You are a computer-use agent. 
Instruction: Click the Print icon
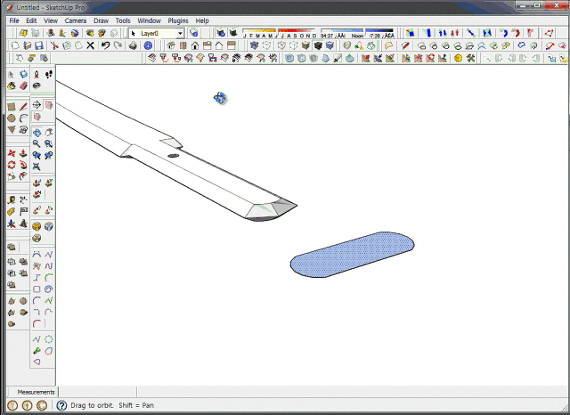pos(133,45)
